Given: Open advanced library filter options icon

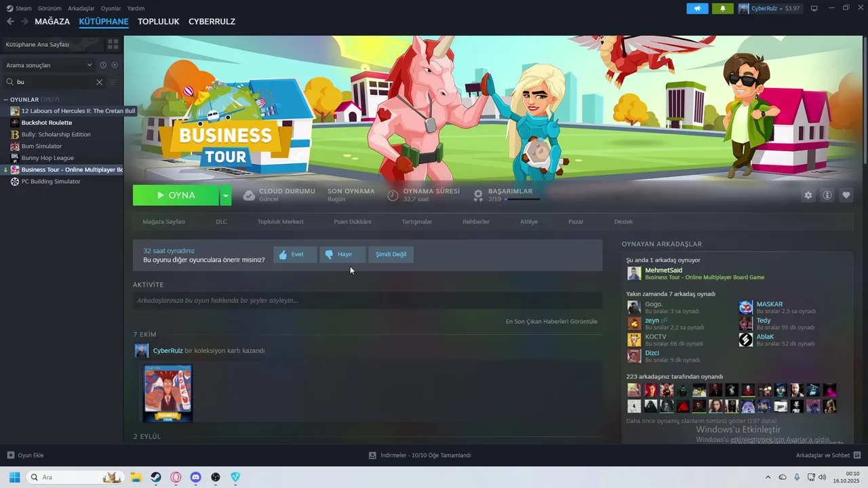Looking at the screenshot, I should click(x=113, y=82).
